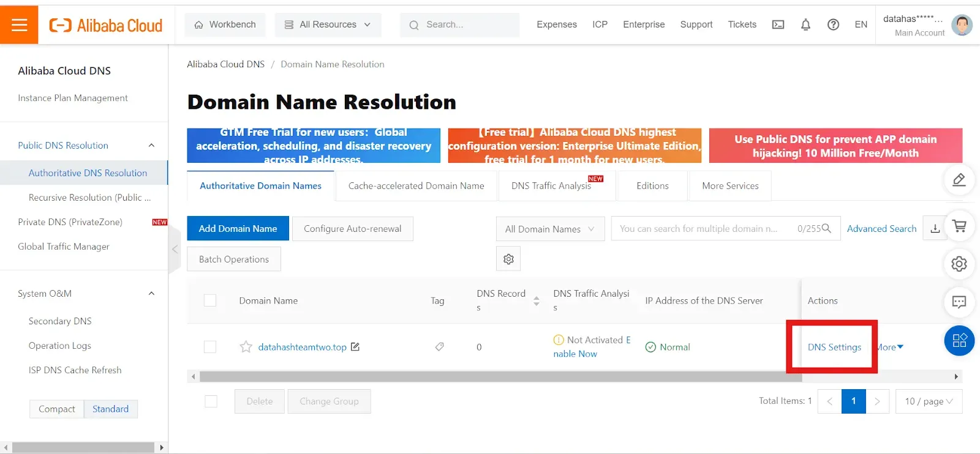
Task: Open the hamburger navigation menu
Action: pos(20,24)
